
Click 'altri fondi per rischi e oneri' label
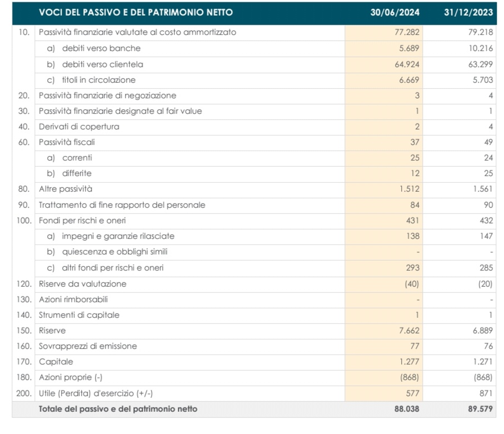(x=112, y=268)
